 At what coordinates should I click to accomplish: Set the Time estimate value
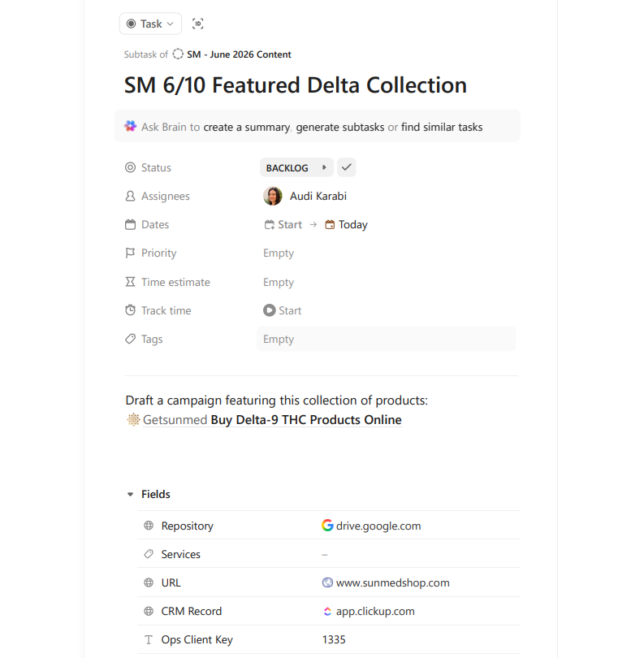pos(279,283)
